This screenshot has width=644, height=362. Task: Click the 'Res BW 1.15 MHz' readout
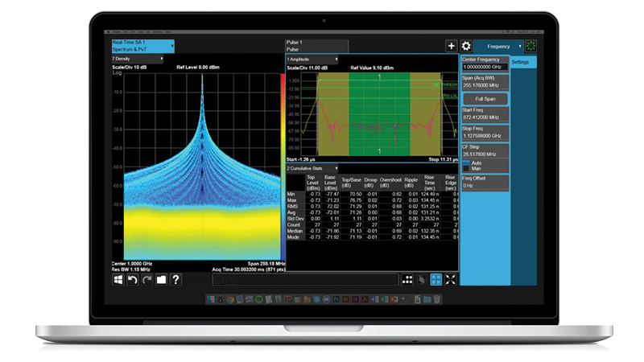point(131,269)
